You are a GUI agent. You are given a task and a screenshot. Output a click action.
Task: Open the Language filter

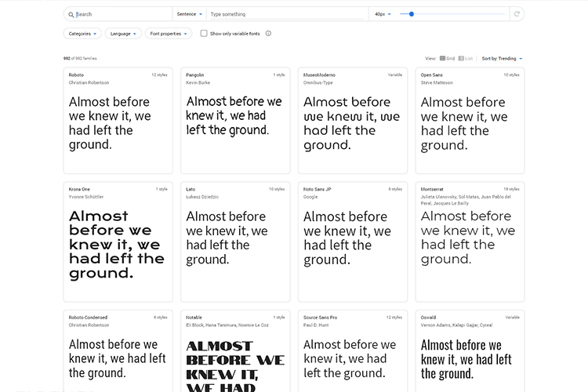tap(123, 34)
